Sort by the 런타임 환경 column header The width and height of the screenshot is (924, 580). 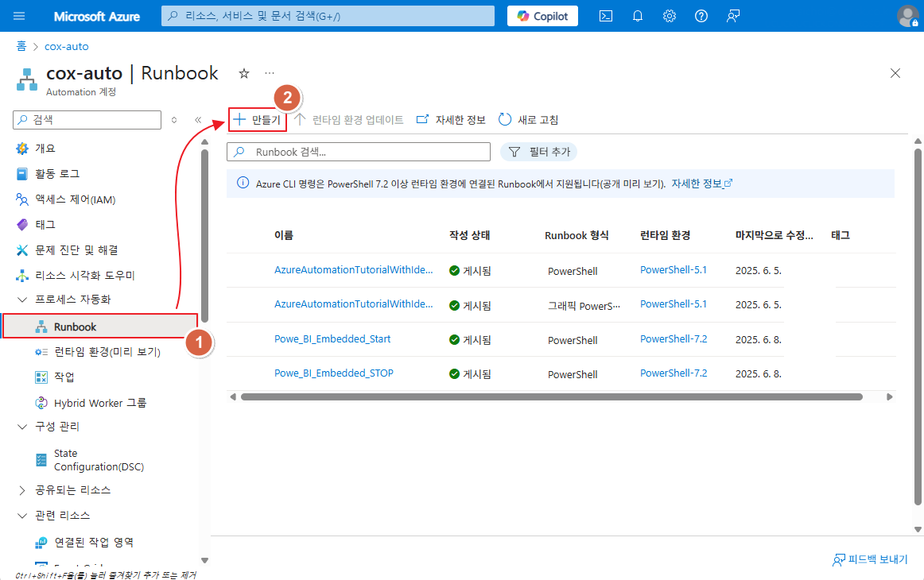(665, 235)
